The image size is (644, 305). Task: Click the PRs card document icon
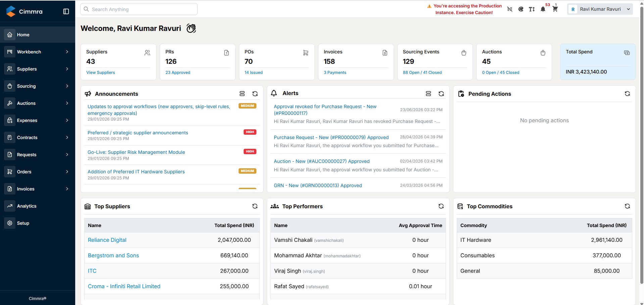(x=227, y=53)
